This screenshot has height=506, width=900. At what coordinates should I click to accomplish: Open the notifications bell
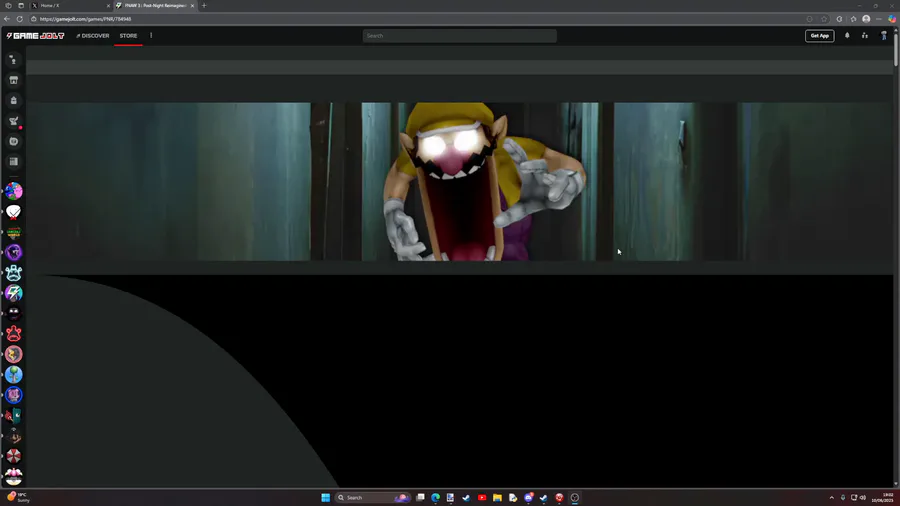pos(847,36)
